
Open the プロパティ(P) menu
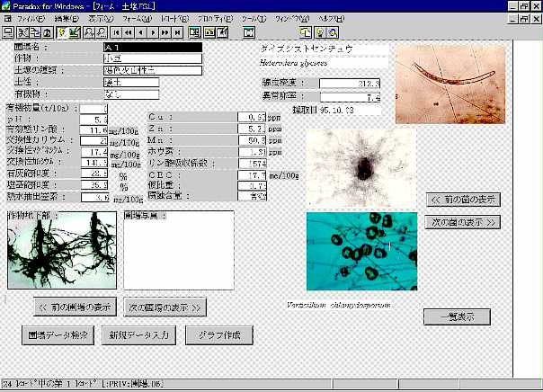pos(215,19)
